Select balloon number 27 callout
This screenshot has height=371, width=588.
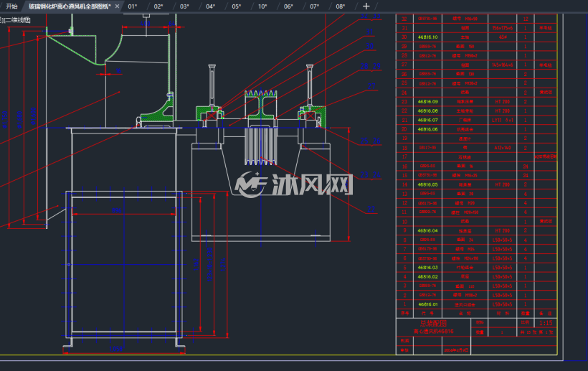pos(371,86)
